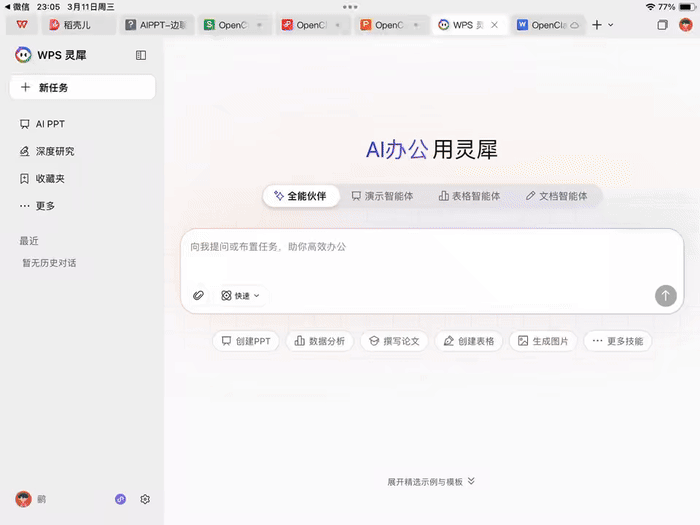Screen dimensions: 700x525
Task: Open 更多技能 list
Action: (618, 341)
